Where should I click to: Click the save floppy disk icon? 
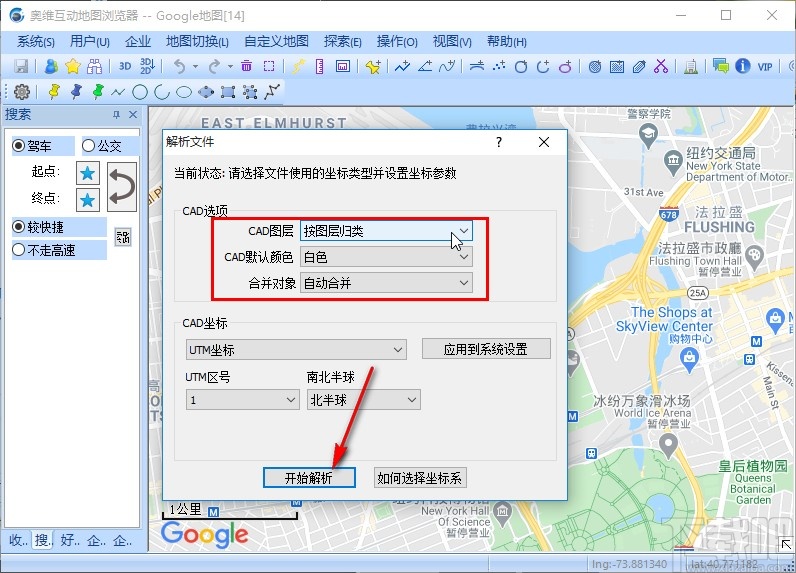click(21, 66)
